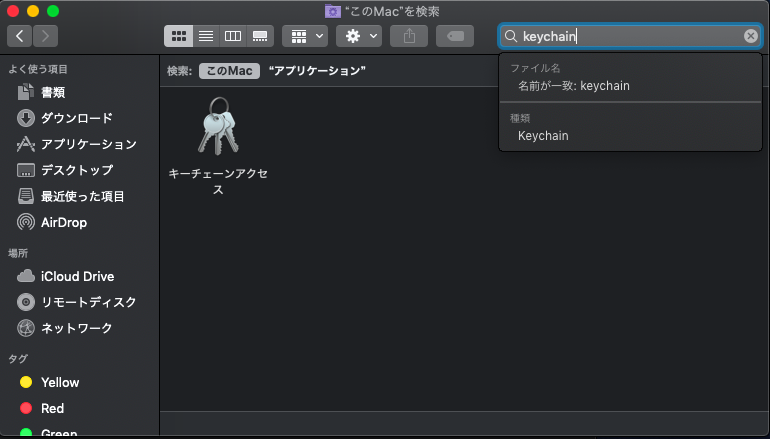Choose the name matches keychain suggestion
Screen dimensions: 770x439
tap(573, 86)
